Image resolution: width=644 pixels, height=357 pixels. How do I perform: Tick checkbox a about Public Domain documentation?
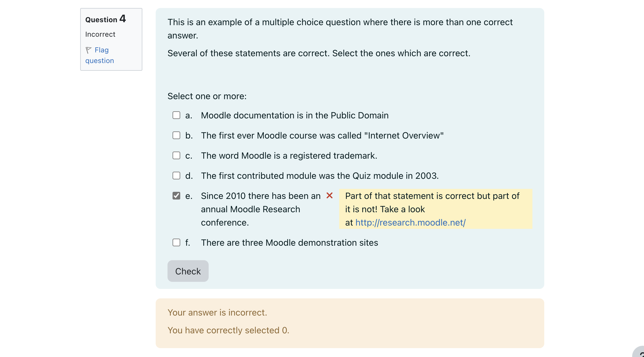[176, 115]
